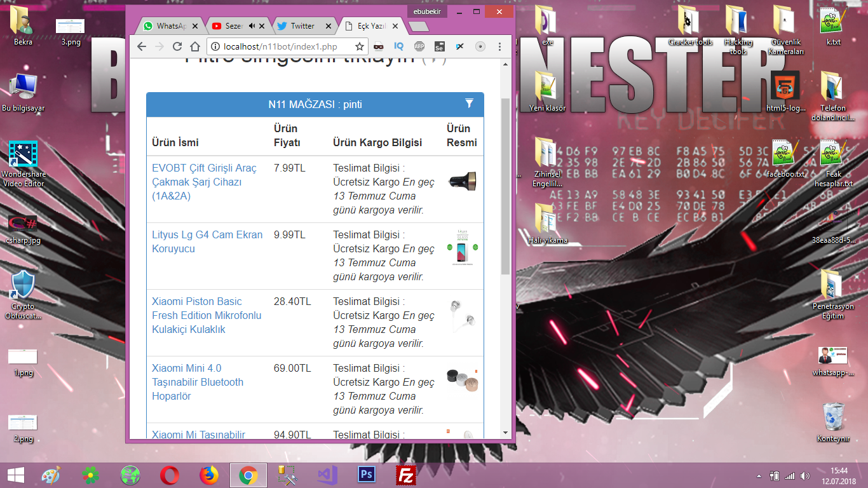Image resolution: width=868 pixels, height=488 pixels.
Task: Bookmark this page with the star icon
Action: (360, 46)
